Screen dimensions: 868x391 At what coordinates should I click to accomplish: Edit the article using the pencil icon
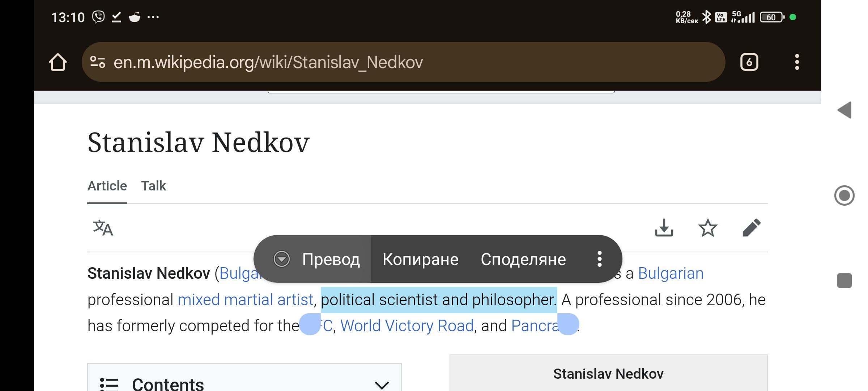pyautogui.click(x=751, y=228)
